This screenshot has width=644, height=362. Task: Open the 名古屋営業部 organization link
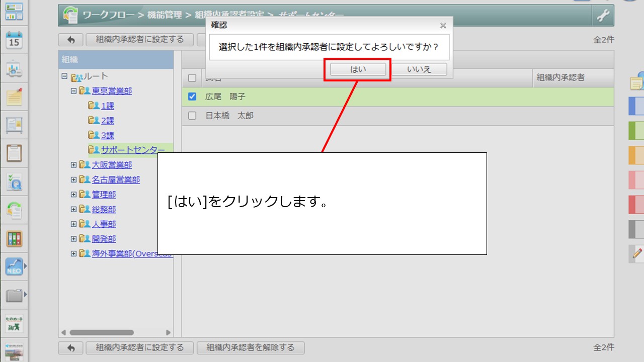116,179
